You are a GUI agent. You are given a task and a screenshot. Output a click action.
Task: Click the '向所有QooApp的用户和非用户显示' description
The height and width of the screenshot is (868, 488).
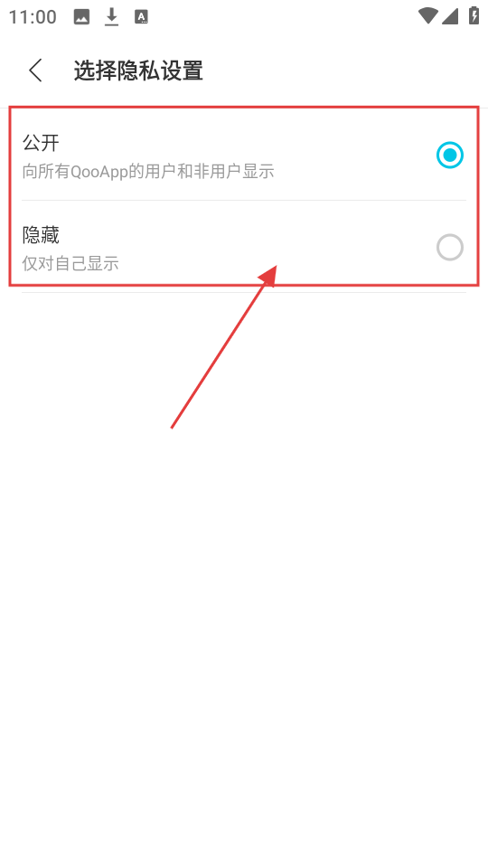[x=148, y=172]
